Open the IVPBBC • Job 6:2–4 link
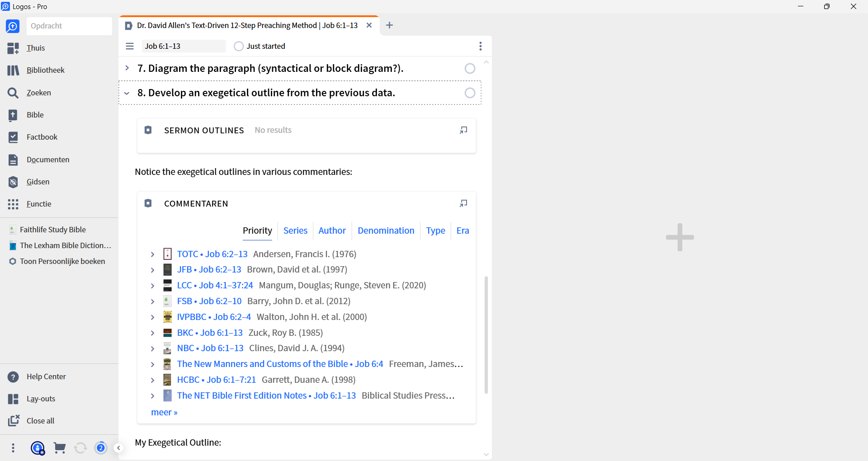Image resolution: width=868 pixels, height=461 pixels. click(214, 317)
